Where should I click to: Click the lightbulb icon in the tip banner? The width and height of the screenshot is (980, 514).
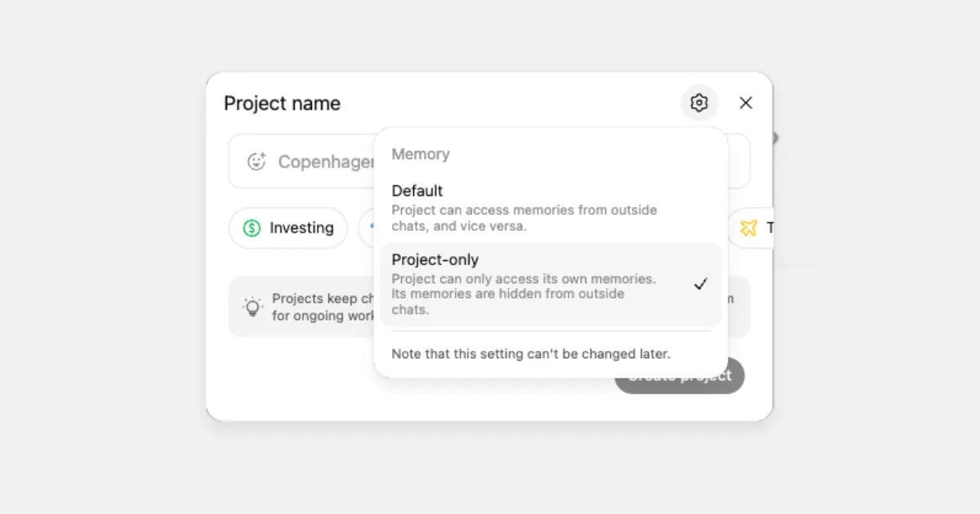tap(252, 307)
